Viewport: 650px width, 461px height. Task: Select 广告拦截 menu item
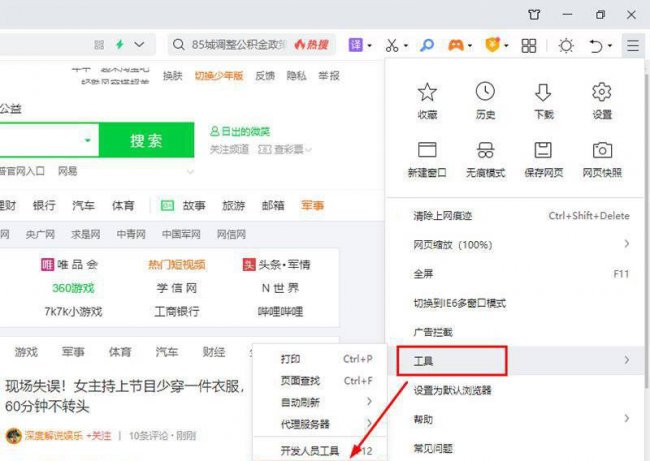tap(515, 332)
